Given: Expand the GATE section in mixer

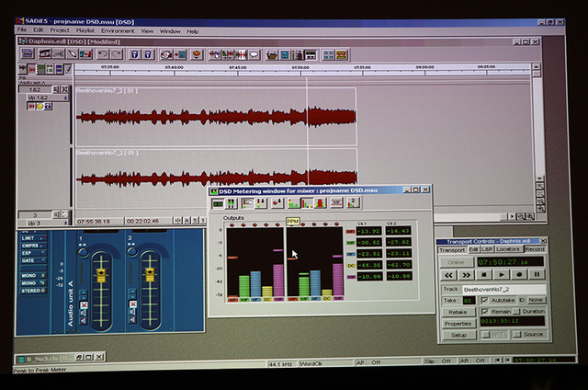Looking at the screenshot, I should point(27,261).
